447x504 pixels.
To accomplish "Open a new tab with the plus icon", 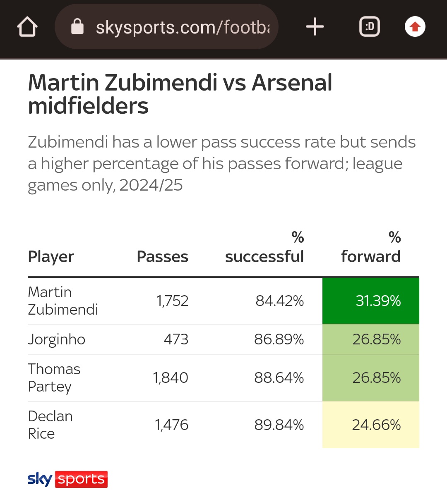I will [x=315, y=27].
